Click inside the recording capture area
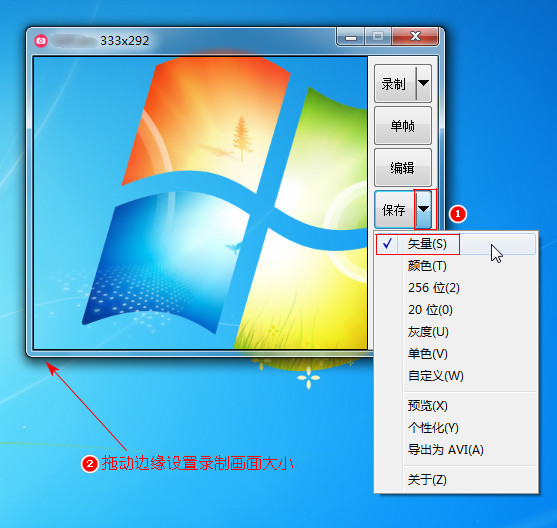557x528 pixels. pyautogui.click(x=200, y=203)
